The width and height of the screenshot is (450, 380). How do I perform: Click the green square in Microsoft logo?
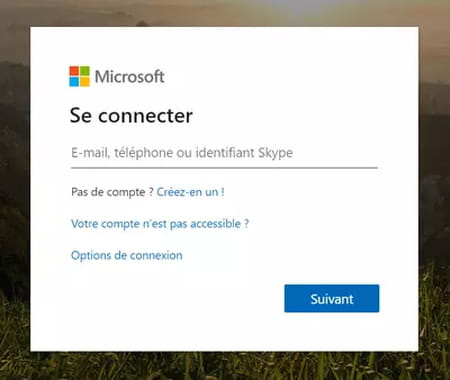coord(85,71)
